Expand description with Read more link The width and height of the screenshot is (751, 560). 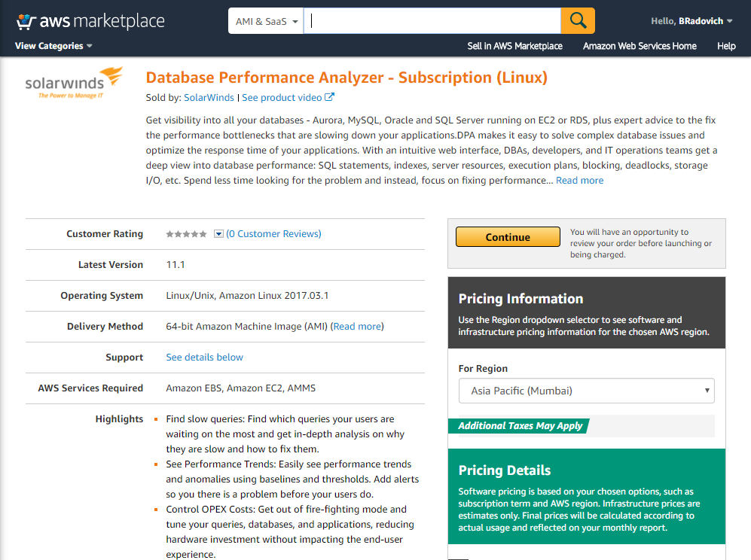pyautogui.click(x=579, y=181)
